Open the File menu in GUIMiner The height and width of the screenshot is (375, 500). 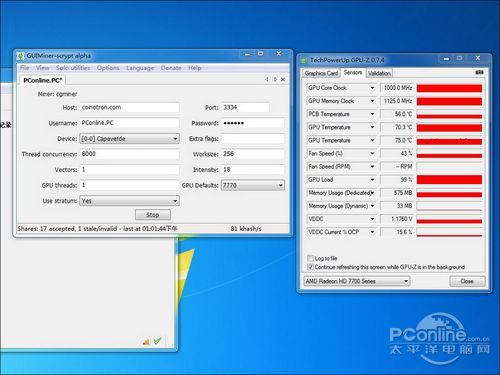[x=24, y=68]
